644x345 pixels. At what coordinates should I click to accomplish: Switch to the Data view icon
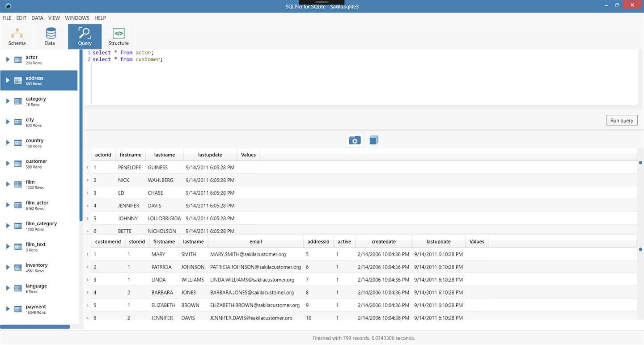[x=51, y=33]
